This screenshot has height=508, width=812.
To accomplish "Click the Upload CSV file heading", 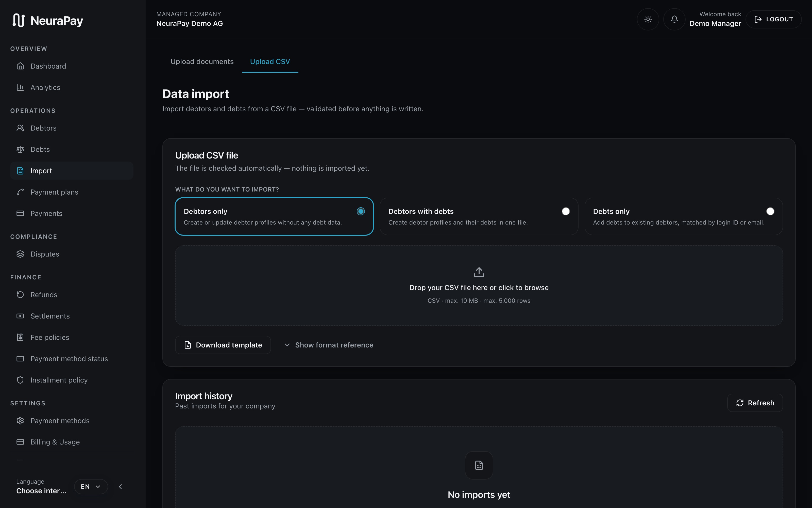I will pos(207,155).
